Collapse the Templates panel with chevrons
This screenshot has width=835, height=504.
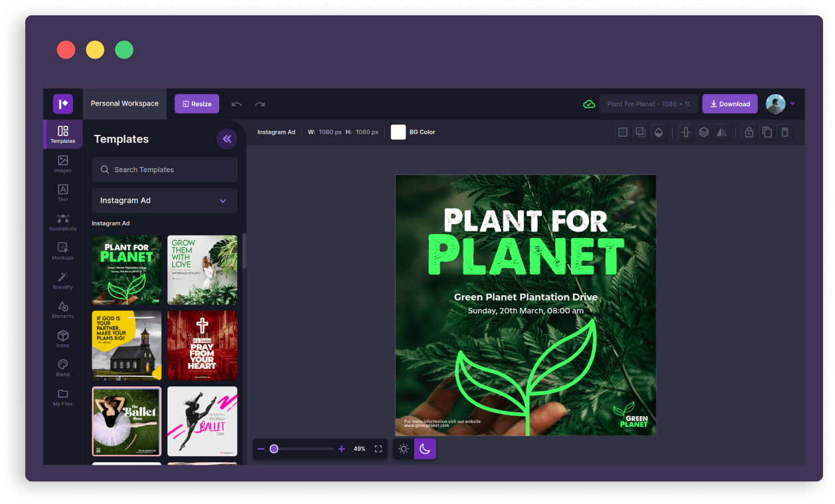(x=227, y=139)
